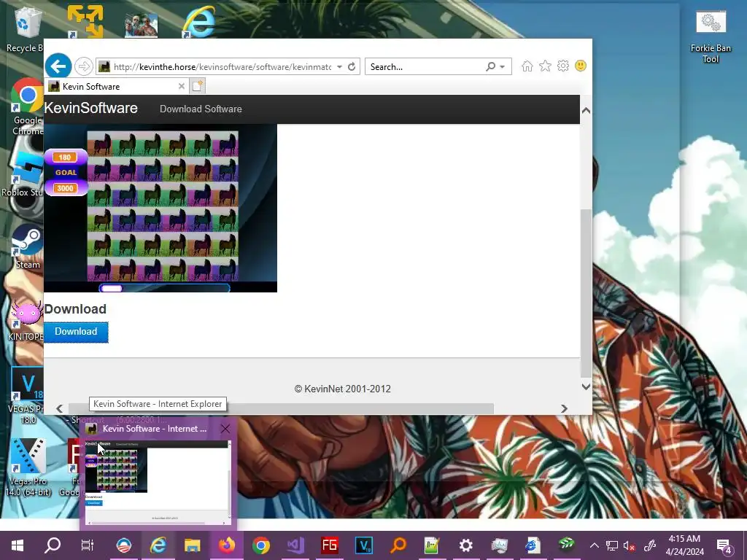This screenshot has width=747, height=560.
Task: Select the KINITOPET desktop shortcut
Action: pyautogui.click(x=26, y=320)
